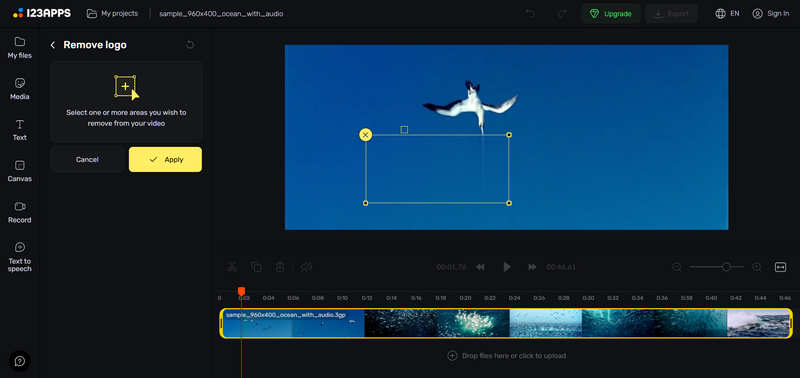800x378 pixels.
Task: Zoom out the timeline
Action: coord(677,267)
